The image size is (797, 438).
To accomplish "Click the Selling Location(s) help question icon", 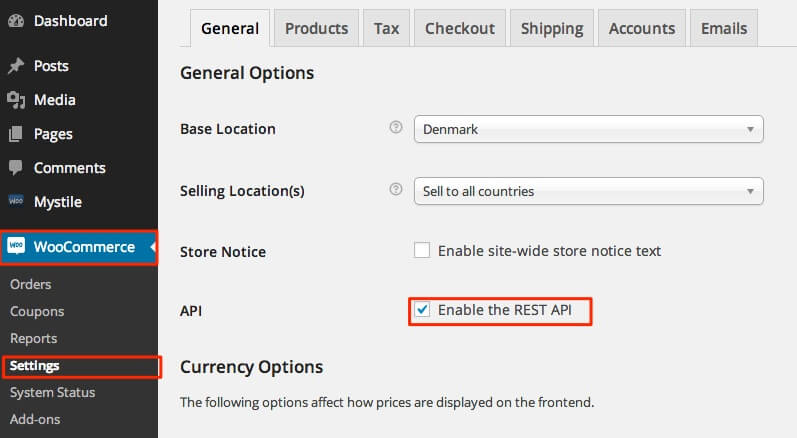I will pyautogui.click(x=395, y=190).
